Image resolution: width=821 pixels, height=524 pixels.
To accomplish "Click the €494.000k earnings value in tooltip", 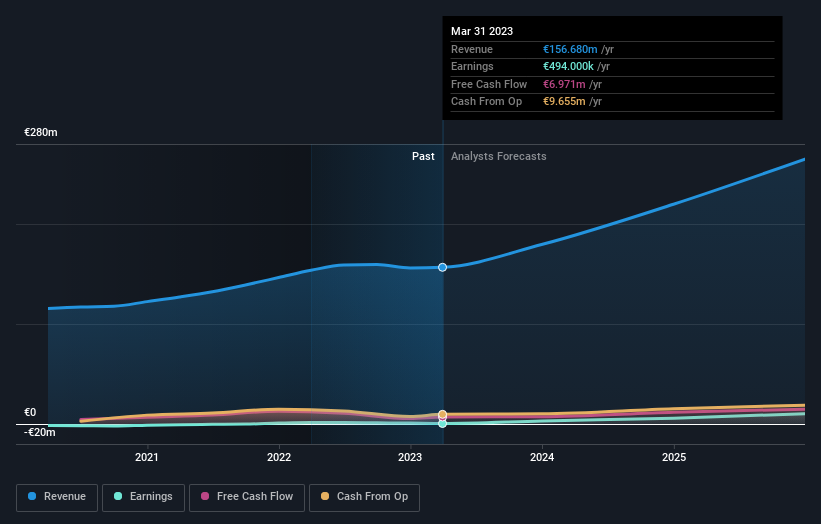I will pyautogui.click(x=568, y=66).
